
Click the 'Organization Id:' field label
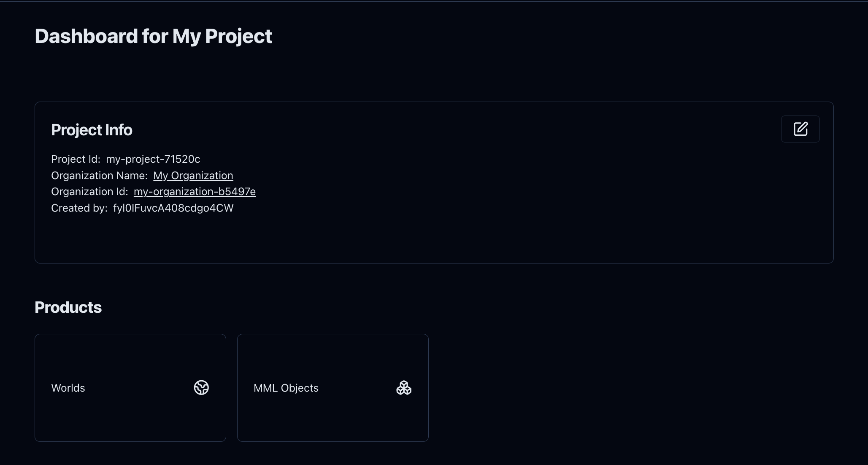[89, 192]
